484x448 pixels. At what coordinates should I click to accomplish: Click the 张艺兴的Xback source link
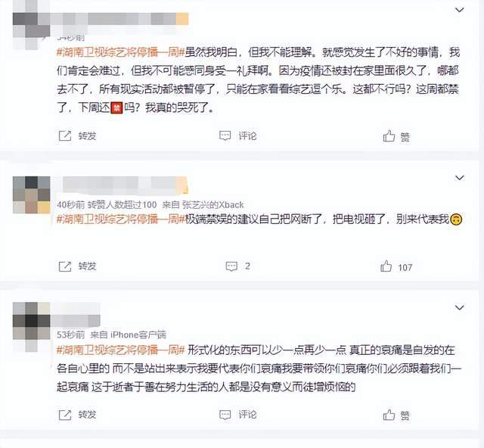pyautogui.click(x=213, y=204)
